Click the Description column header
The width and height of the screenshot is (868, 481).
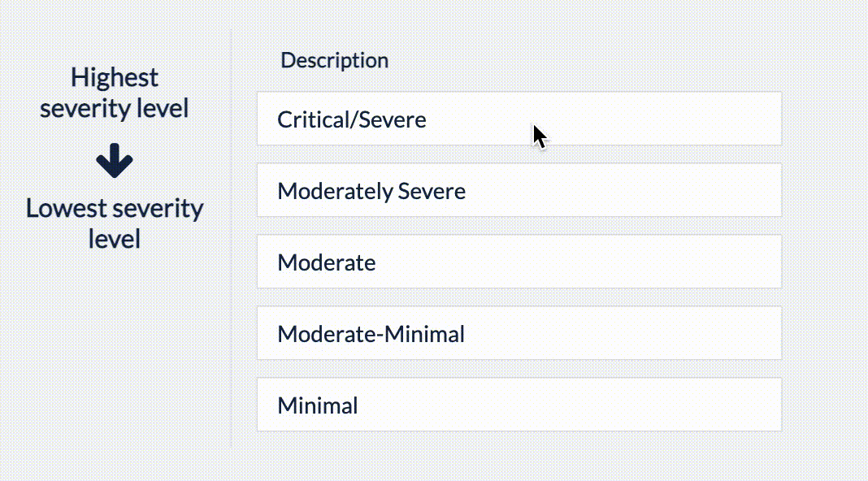click(x=334, y=60)
